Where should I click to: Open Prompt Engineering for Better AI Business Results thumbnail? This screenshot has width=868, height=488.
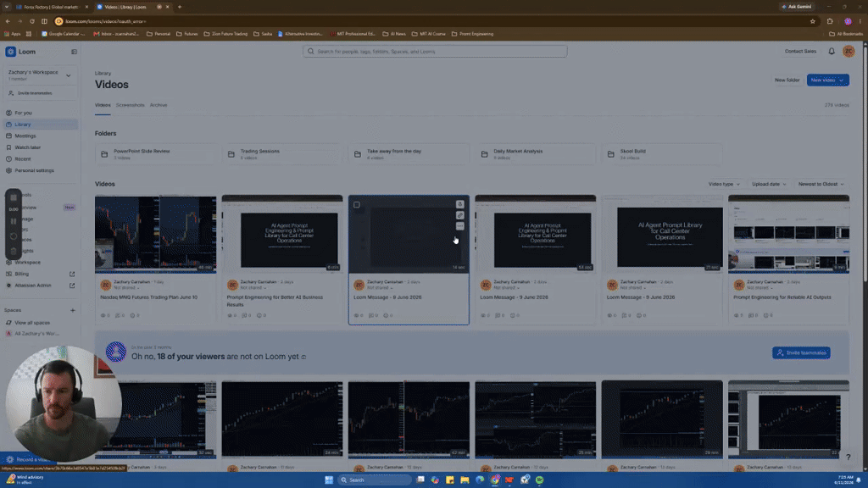pos(282,234)
